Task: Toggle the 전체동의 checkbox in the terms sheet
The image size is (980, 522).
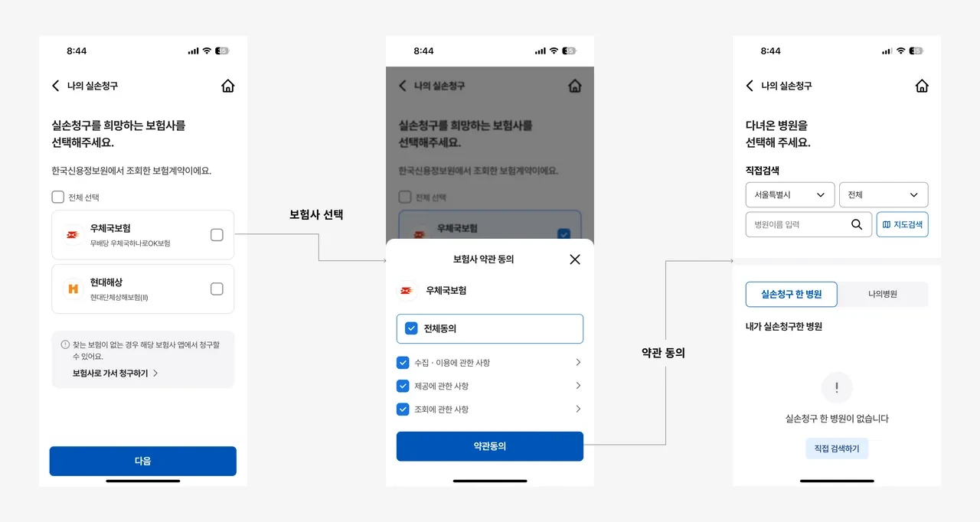Action: (x=411, y=328)
